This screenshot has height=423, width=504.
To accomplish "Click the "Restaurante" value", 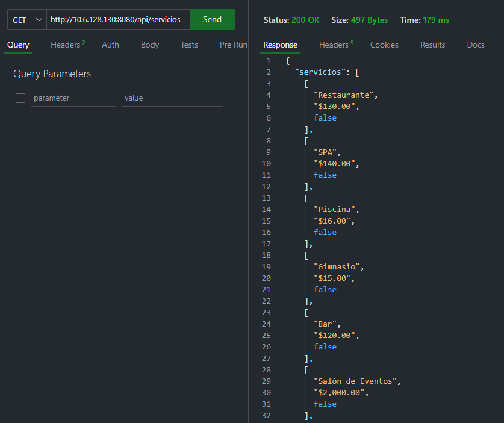I will pyautogui.click(x=344, y=95).
